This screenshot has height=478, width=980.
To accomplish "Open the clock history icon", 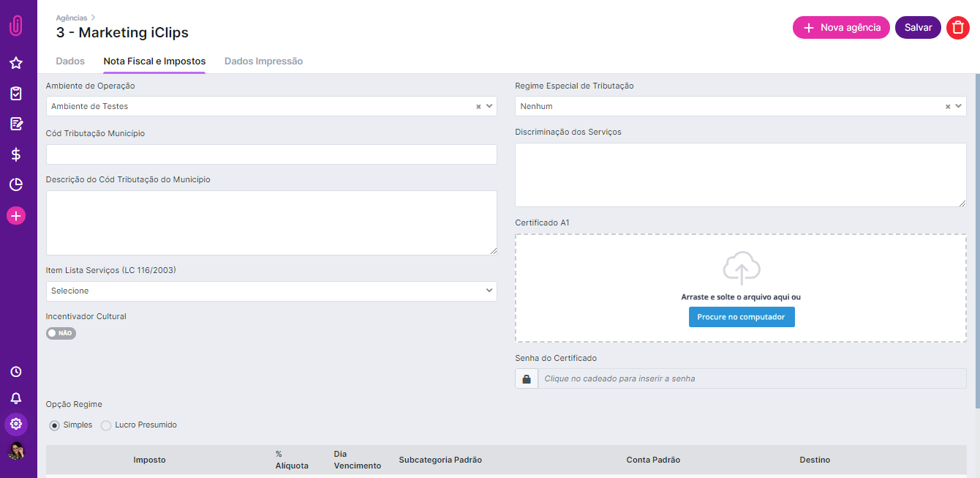I will click(x=16, y=372).
